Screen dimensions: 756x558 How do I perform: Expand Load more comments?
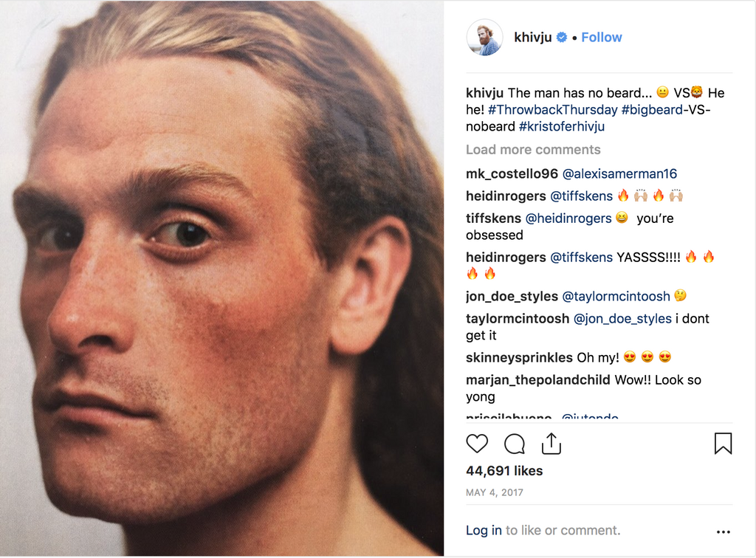[533, 150]
